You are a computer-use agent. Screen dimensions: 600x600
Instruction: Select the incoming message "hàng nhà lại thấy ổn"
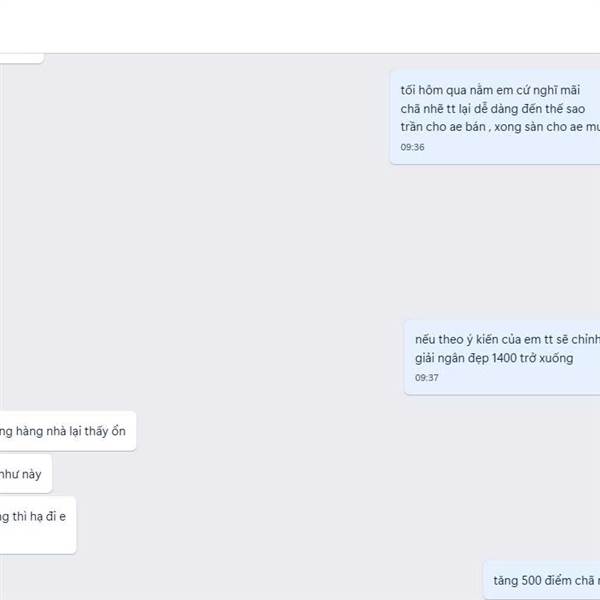pyautogui.click(x=68, y=431)
